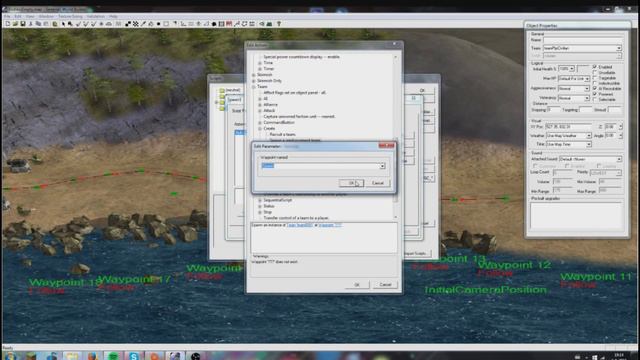640x360 pixels.
Task: Click the Waypoint '???' parameter link
Action: pyautogui.click(x=330, y=225)
